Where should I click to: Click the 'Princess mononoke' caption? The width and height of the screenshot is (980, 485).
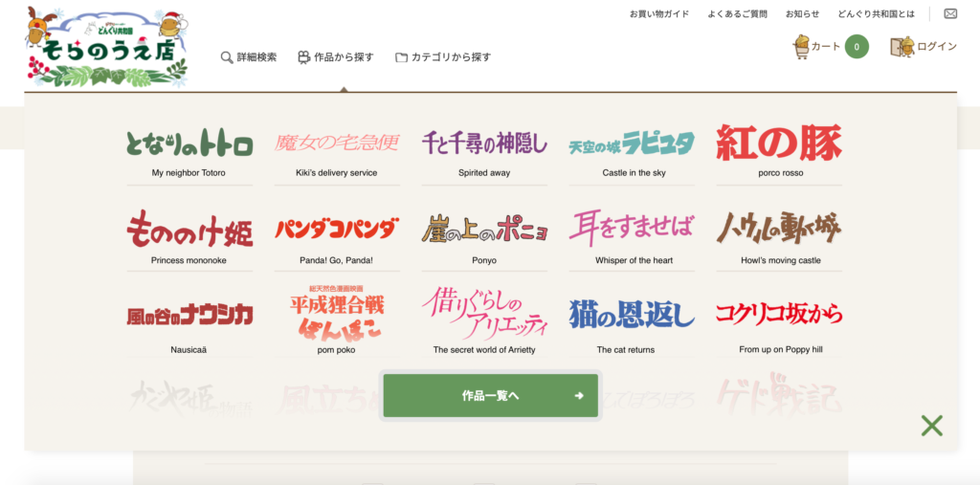tap(189, 260)
